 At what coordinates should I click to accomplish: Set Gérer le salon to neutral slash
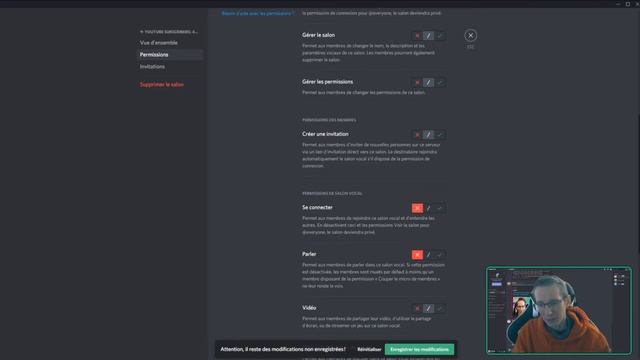[x=428, y=36]
